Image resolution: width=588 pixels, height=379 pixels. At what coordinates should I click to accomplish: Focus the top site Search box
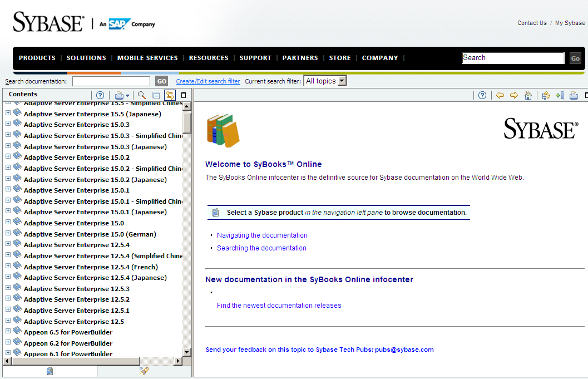click(513, 58)
